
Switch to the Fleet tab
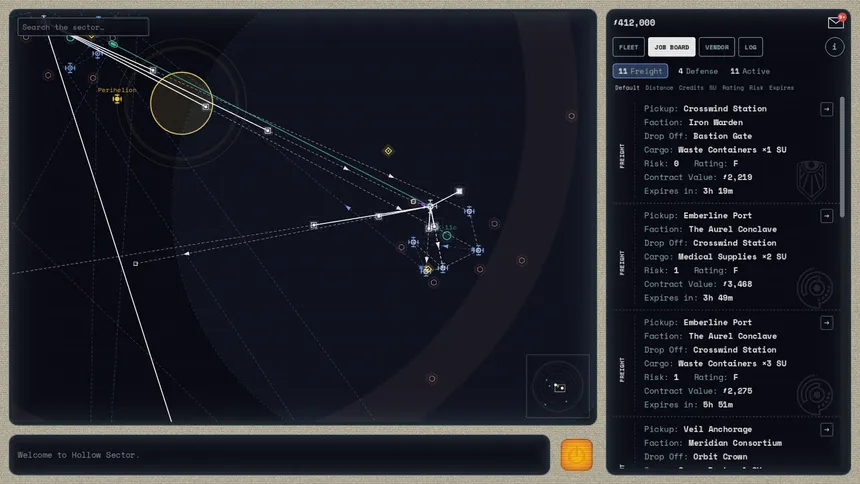click(x=629, y=47)
